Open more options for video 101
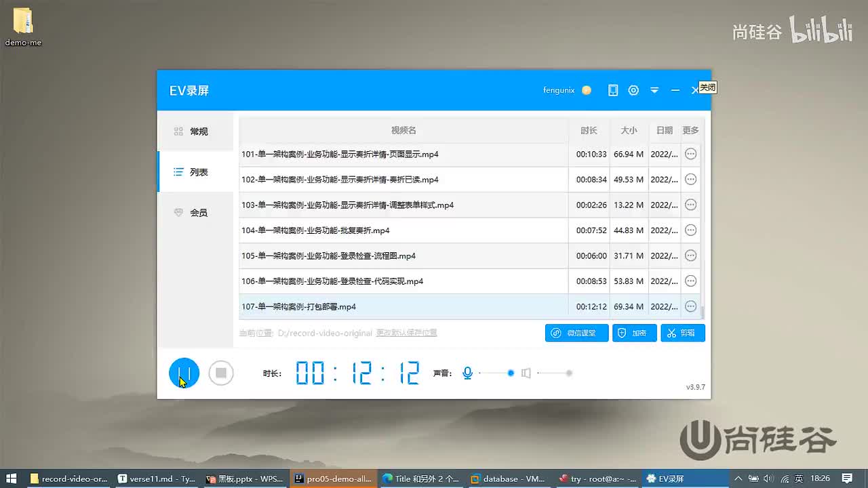Image resolution: width=868 pixels, height=488 pixels. click(x=691, y=154)
